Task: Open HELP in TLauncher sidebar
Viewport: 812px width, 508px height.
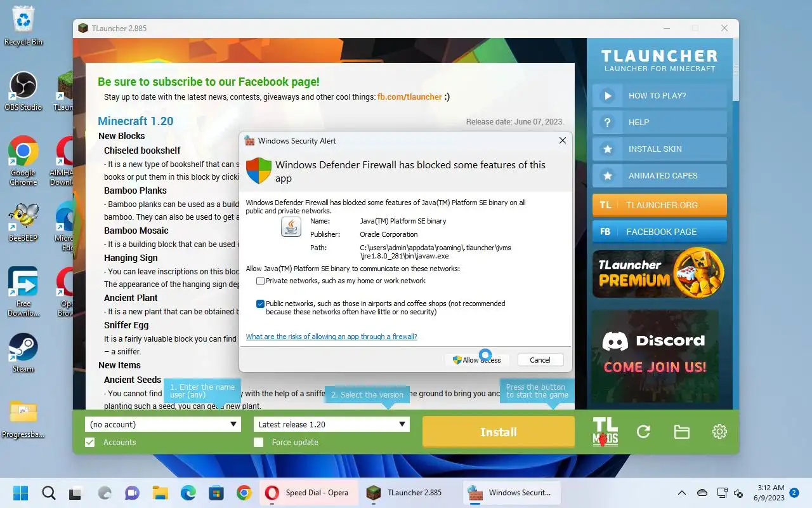Action: 660,123
